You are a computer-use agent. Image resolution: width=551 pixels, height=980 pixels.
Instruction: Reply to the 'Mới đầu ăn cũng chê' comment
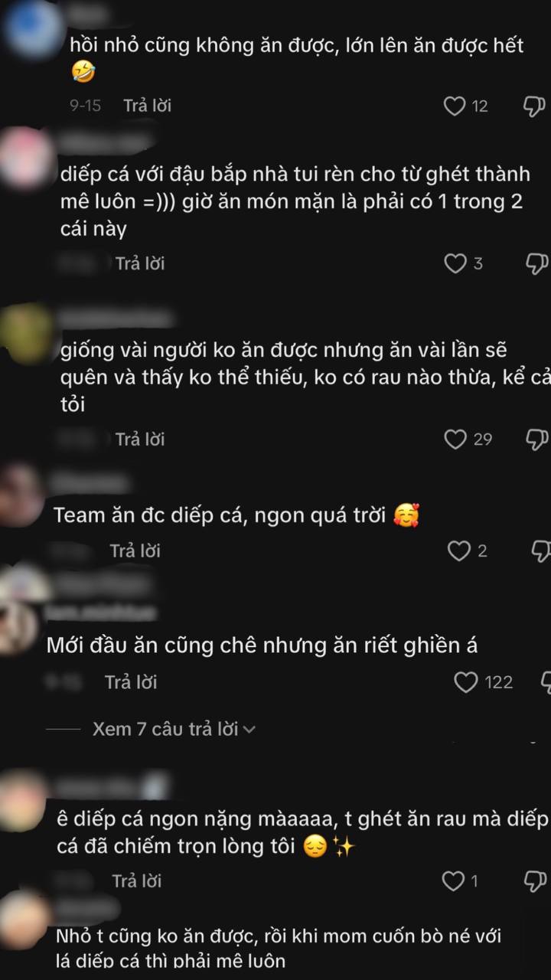click(x=131, y=682)
